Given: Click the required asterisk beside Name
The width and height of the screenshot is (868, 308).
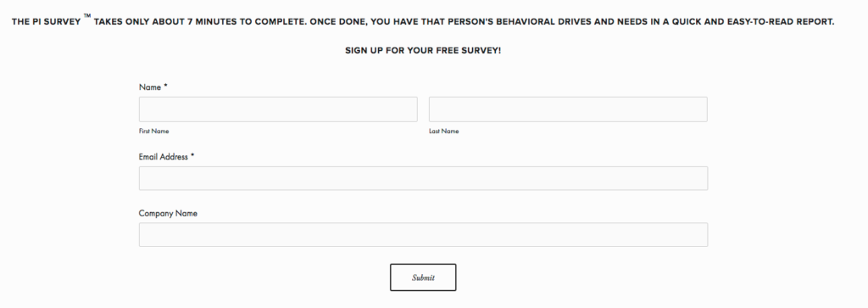Looking at the screenshot, I should pos(165,87).
